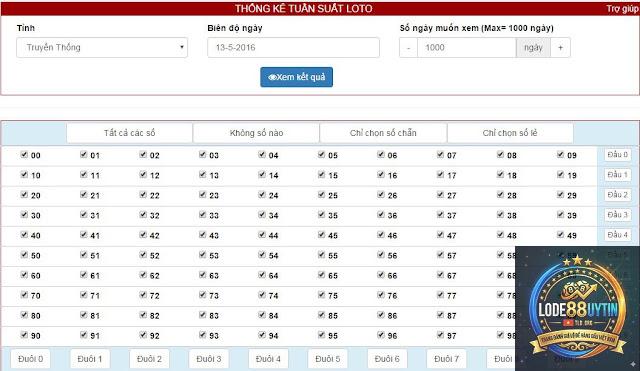Toggle the checkbox for number 71

pos(84,294)
